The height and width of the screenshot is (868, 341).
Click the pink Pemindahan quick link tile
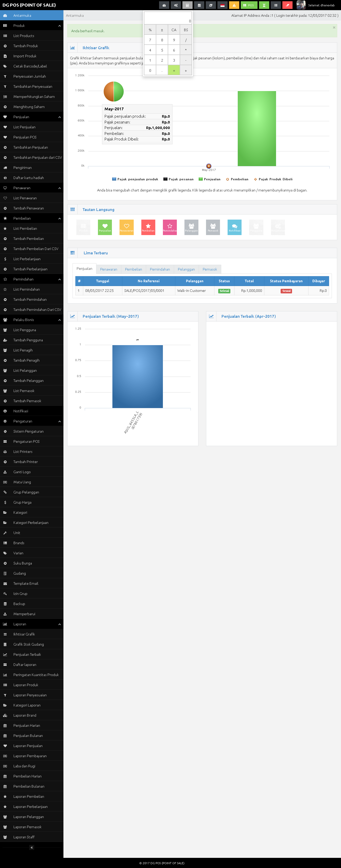coord(170,227)
